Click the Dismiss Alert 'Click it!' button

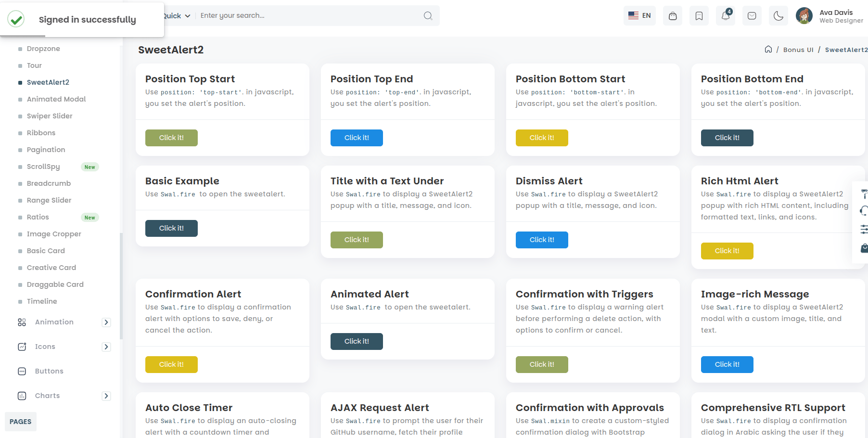[x=542, y=240]
